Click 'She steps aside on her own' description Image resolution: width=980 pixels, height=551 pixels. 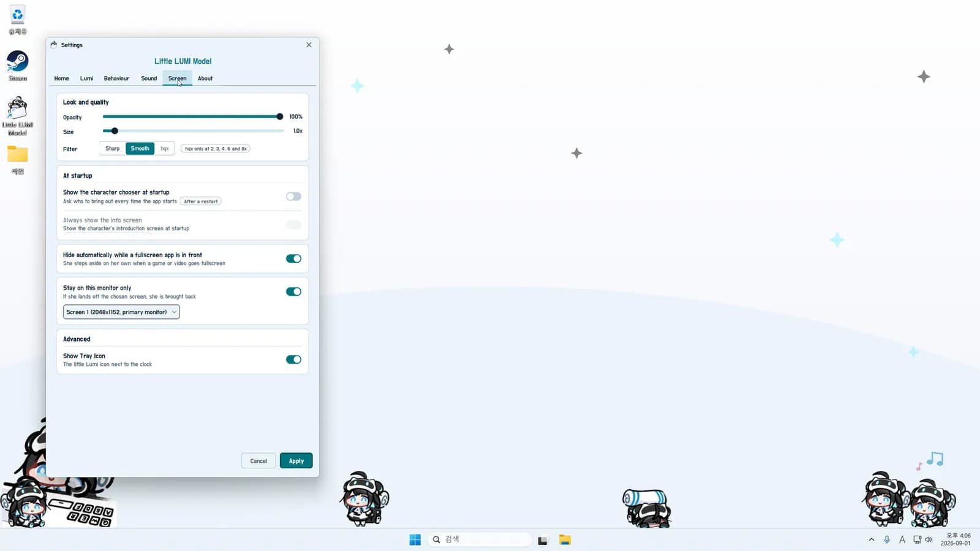click(x=144, y=263)
